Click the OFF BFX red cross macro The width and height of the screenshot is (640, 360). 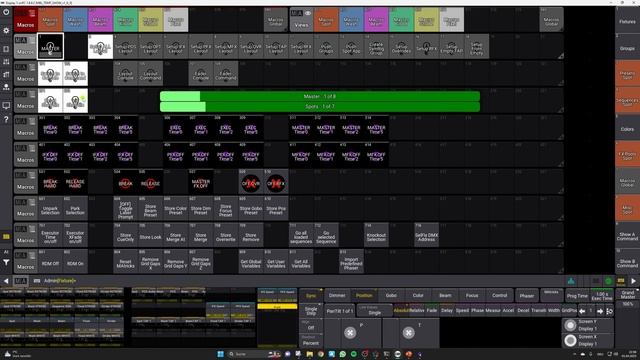tap(276, 183)
